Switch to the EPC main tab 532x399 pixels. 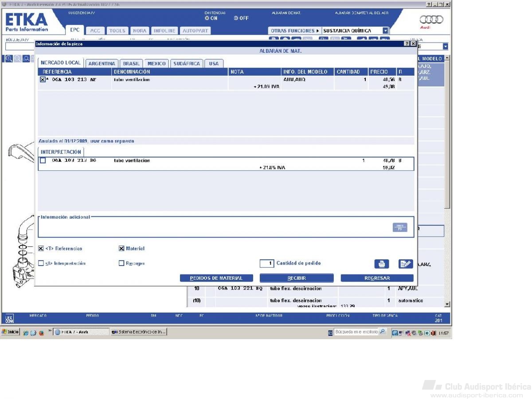click(x=75, y=30)
